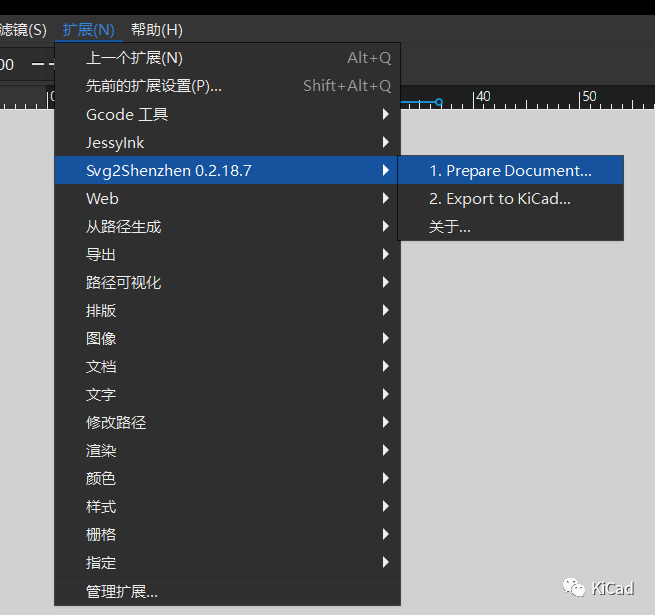Open the 帮助(H) menu
The image size is (655, 615).
point(157,30)
